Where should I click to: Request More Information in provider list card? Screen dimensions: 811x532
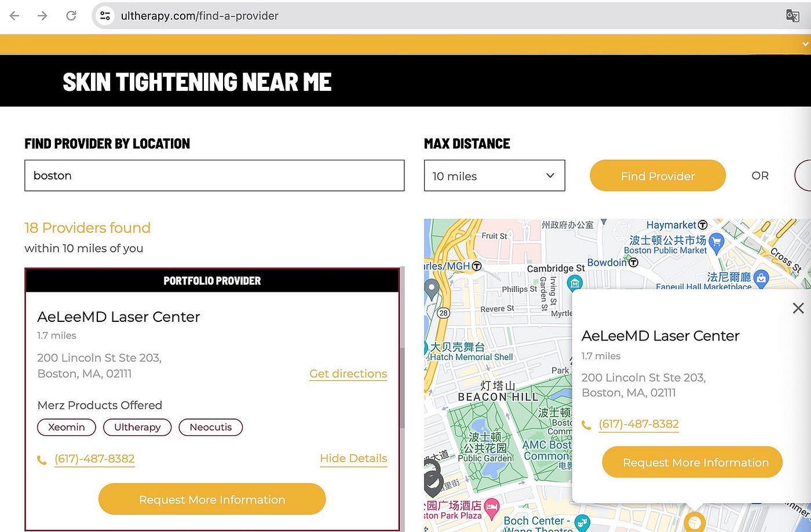pos(212,499)
